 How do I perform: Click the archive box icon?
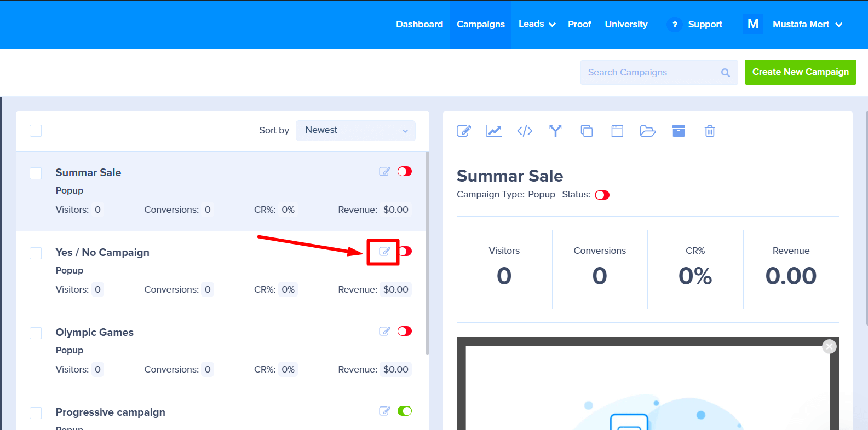pyautogui.click(x=679, y=131)
